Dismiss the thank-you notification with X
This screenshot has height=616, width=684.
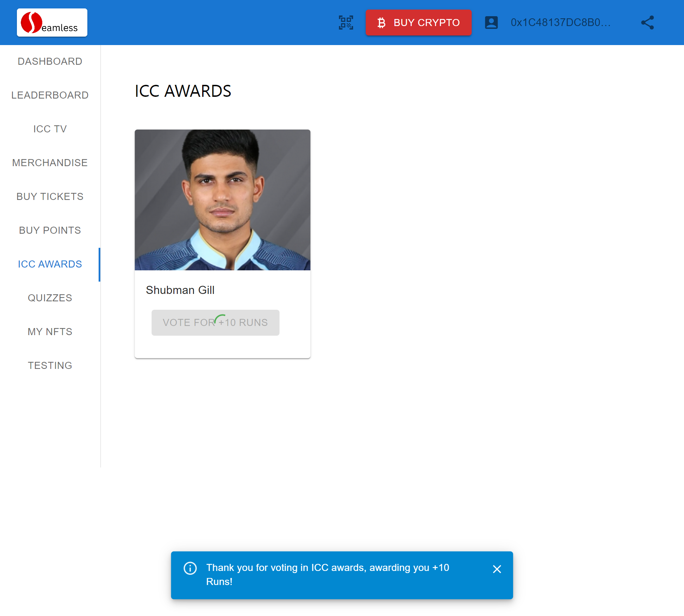497,569
